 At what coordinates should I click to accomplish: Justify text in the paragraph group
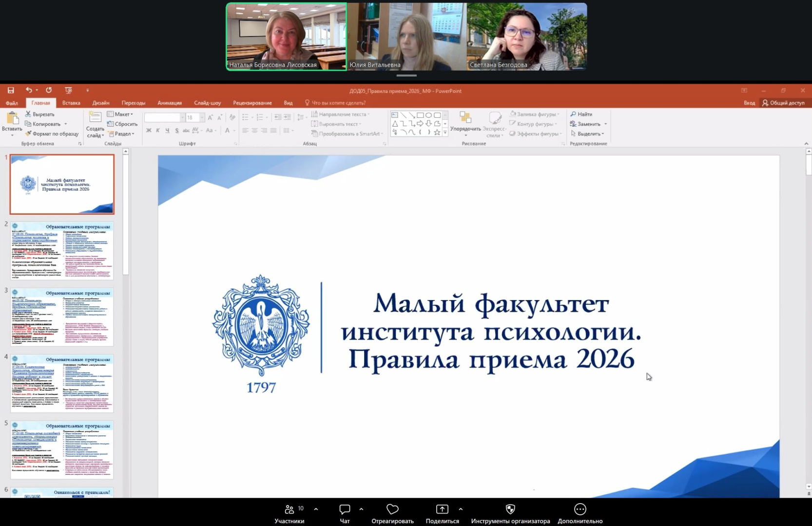pos(273,131)
